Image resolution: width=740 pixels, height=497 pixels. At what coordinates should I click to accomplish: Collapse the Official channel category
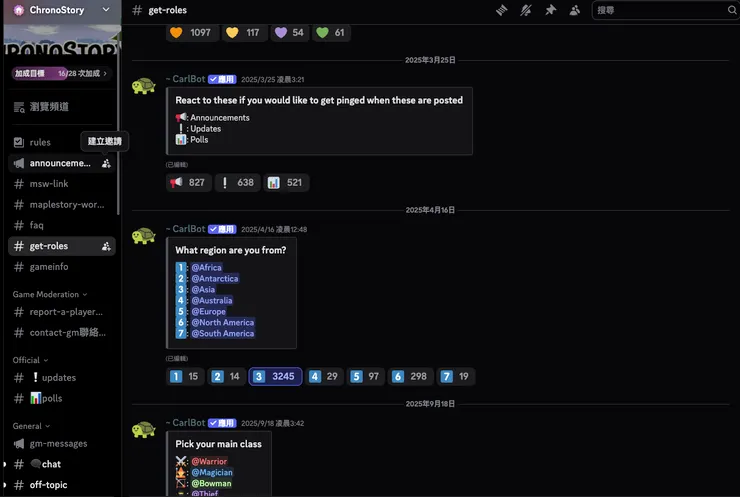pyautogui.click(x=30, y=360)
